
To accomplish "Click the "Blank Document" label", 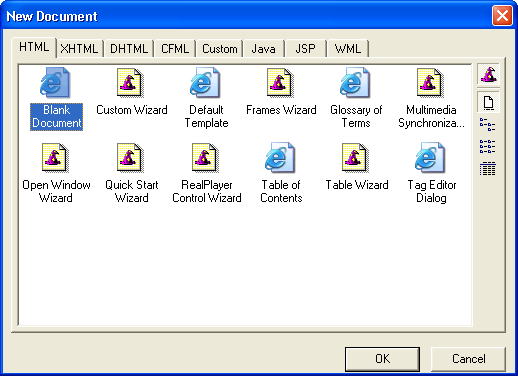I will (56, 117).
